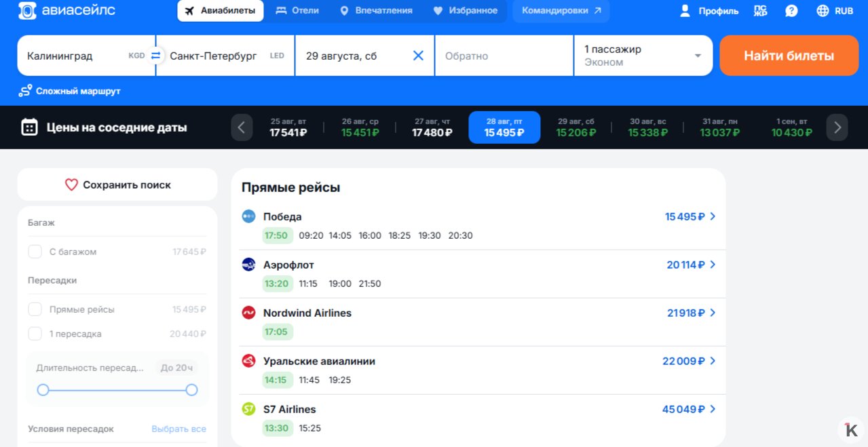Click the Aeroflot airline logo
Screen dimensions: 868x447
[249, 265]
